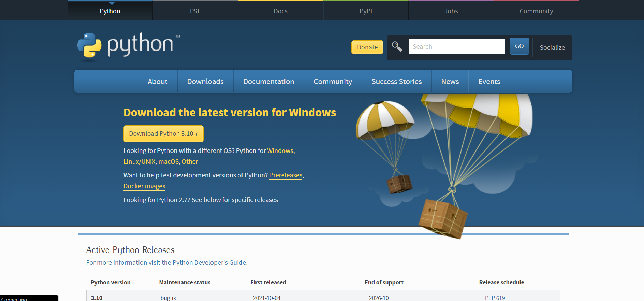Open the Documentation navigation menu
The width and height of the screenshot is (644, 301).
coord(268,81)
